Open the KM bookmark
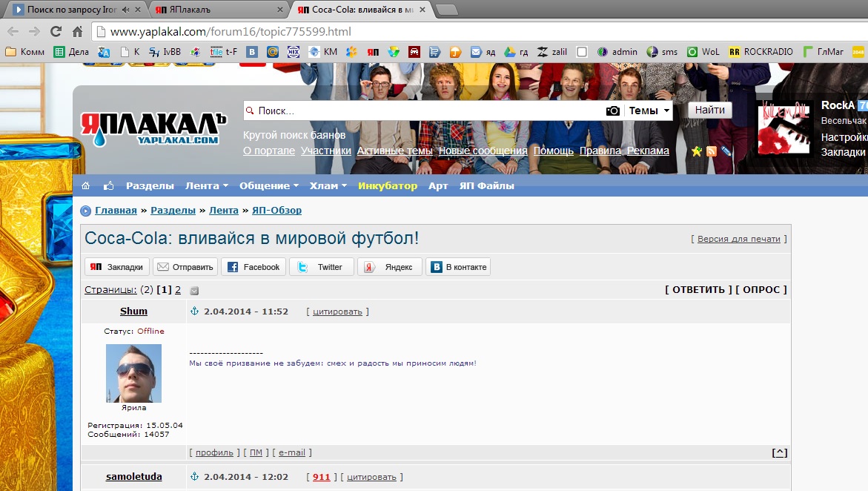868x491 pixels. (x=323, y=51)
